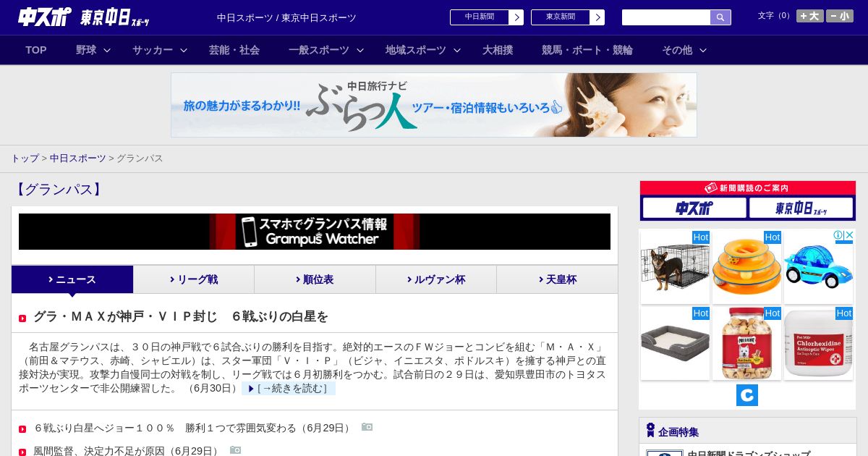Viewport: 868px width, 456px height.
Task: Click the 企画特集 ribbon icon
Action: pyautogui.click(x=650, y=431)
